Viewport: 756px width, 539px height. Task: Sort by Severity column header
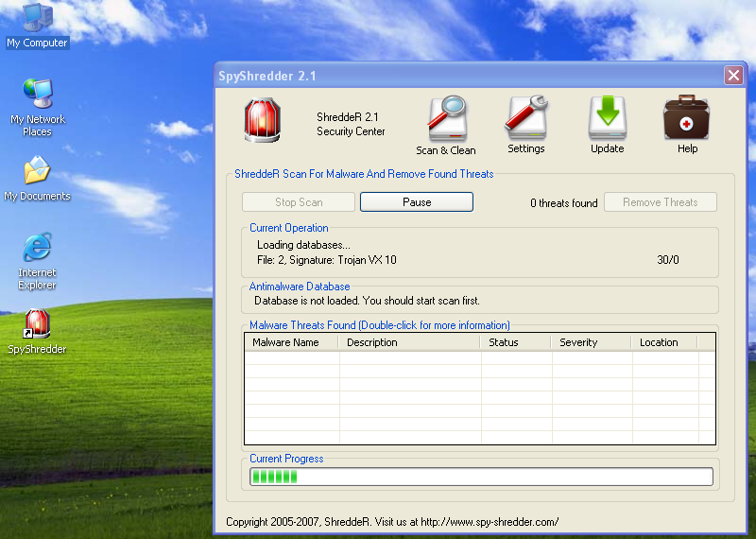pos(591,342)
